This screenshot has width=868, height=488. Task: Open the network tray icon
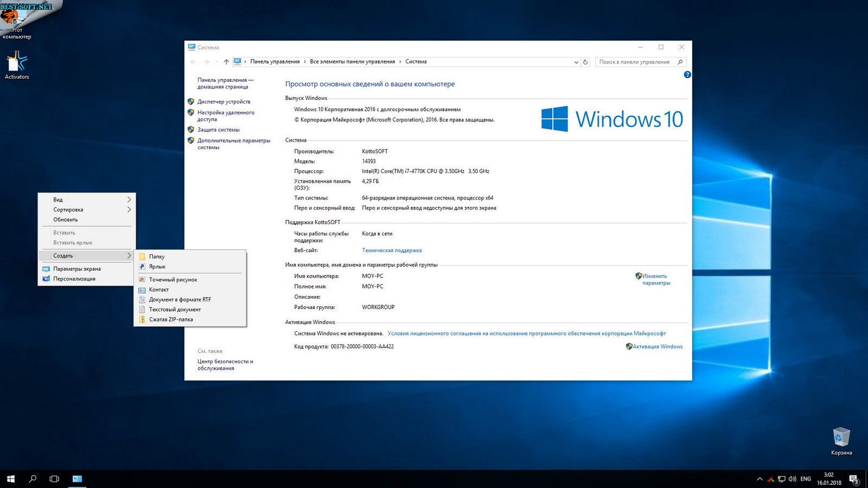point(781,479)
